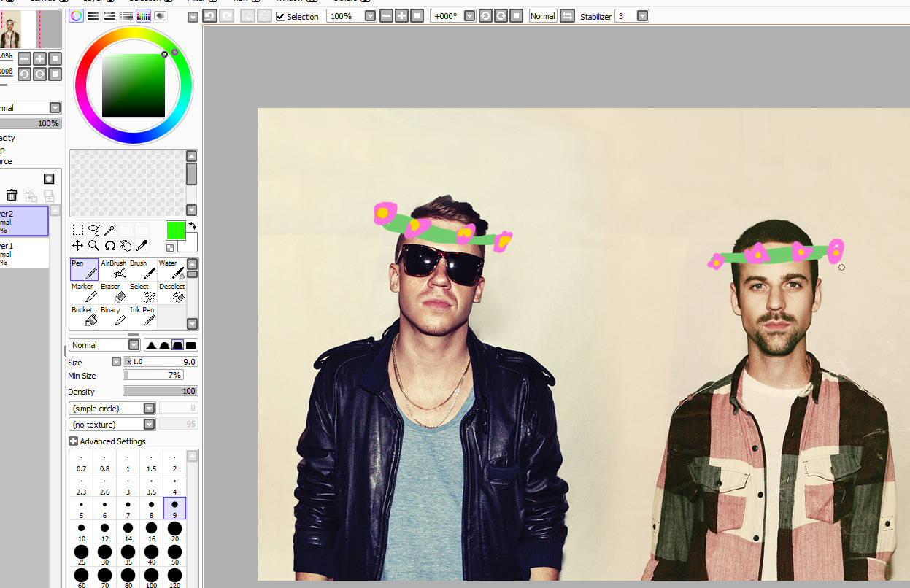Image resolution: width=910 pixels, height=588 pixels.
Task: Activate the hand pan tool
Action: (x=126, y=246)
